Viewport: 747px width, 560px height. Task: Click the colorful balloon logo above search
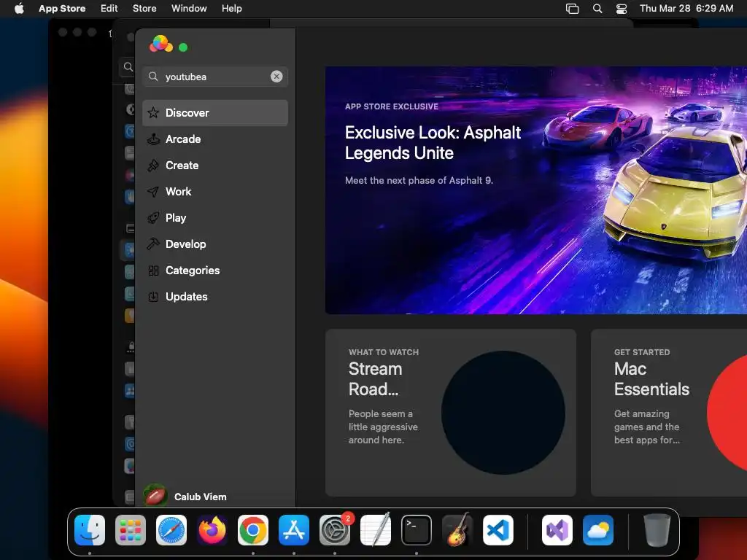click(161, 44)
